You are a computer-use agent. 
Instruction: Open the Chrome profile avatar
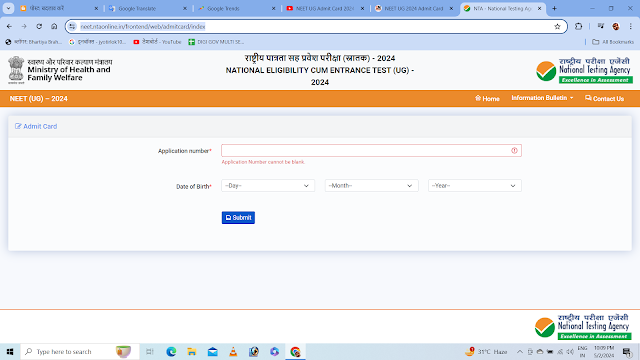click(616, 26)
